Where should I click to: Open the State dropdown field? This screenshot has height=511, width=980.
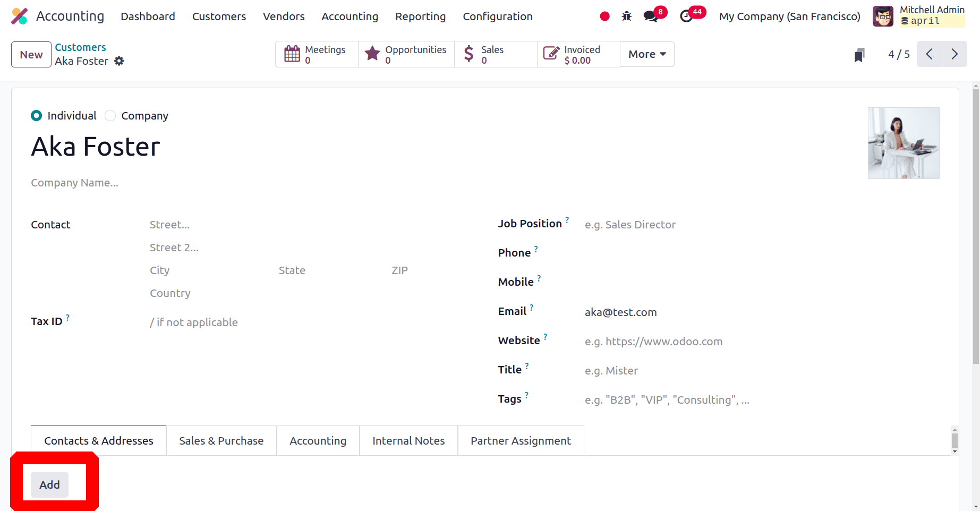330,270
